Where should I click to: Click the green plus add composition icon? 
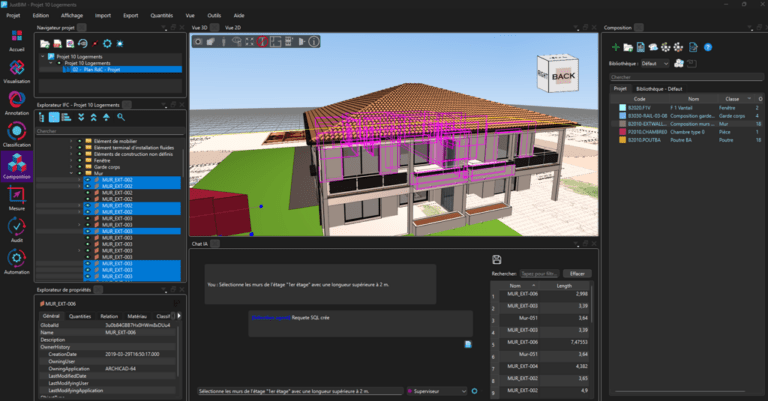[x=615, y=46]
